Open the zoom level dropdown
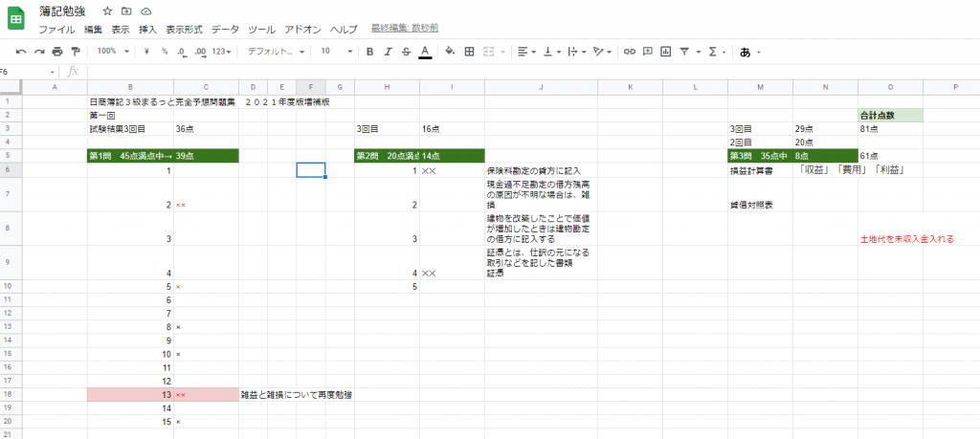 point(113,52)
